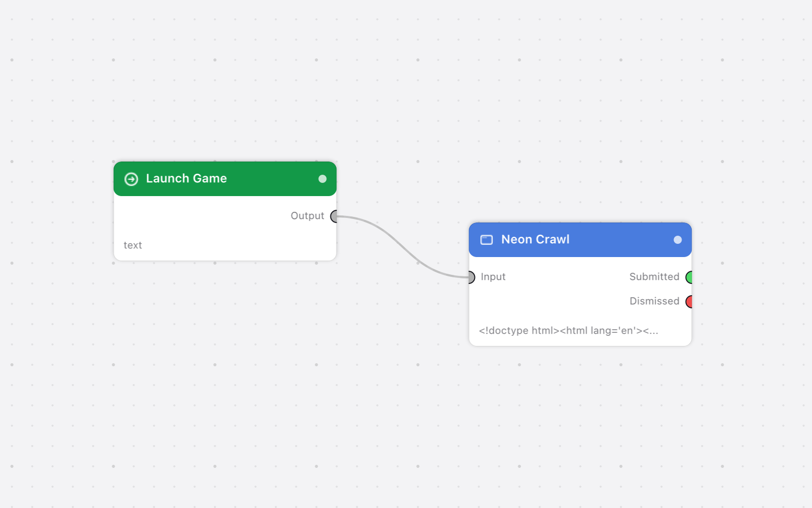The image size is (812, 508).
Task: Click the 'text' label in Launch Game
Action: tap(133, 245)
